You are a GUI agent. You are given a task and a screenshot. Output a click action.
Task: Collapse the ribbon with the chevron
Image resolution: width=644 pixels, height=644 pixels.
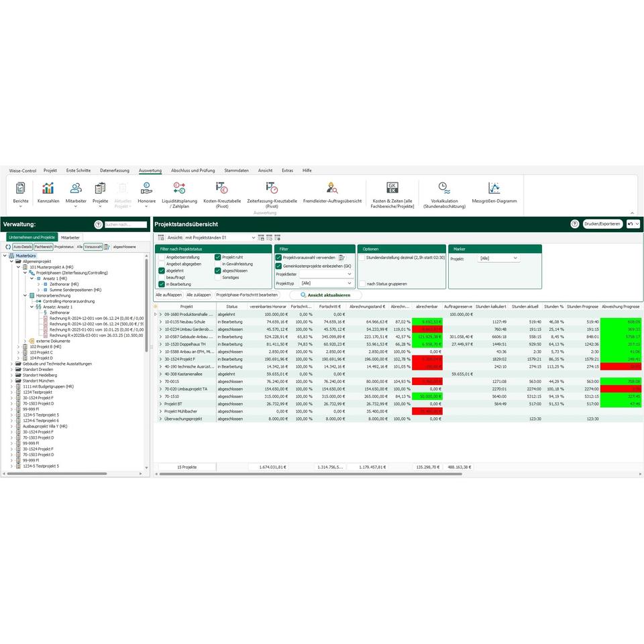tap(632, 213)
